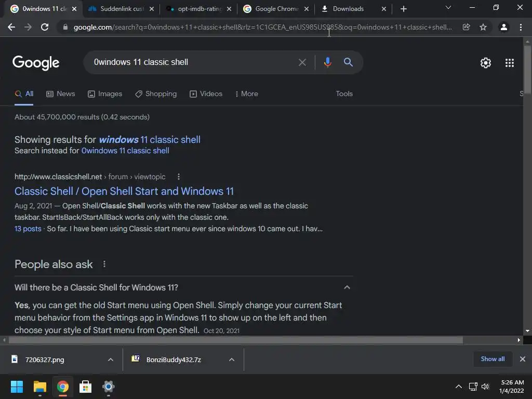Click the Google search input field
The width and height of the screenshot is (532, 399).
click(x=193, y=62)
